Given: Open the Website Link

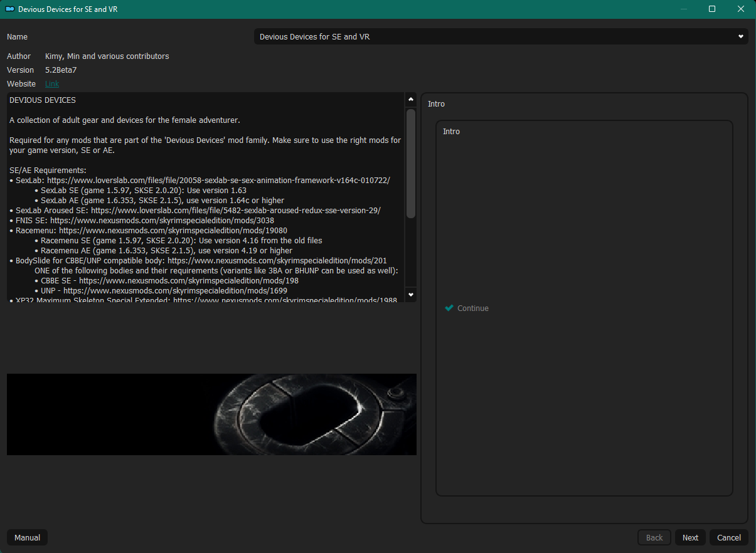Looking at the screenshot, I should click(x=52, y=84).
